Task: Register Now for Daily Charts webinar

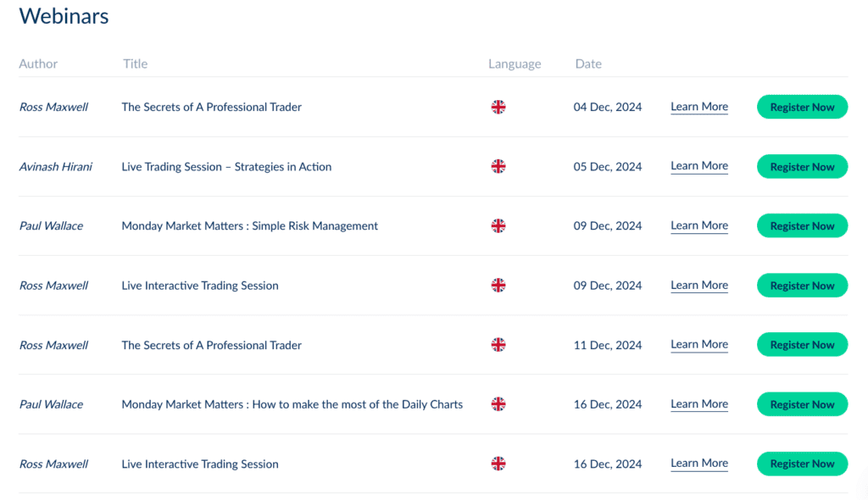Action: [802, 404]
